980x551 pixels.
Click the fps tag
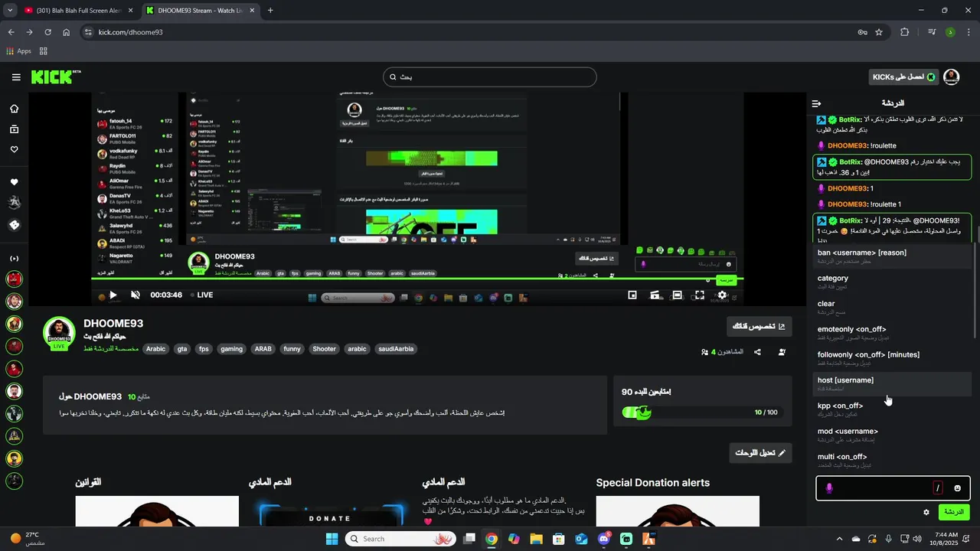coord(204,349)
